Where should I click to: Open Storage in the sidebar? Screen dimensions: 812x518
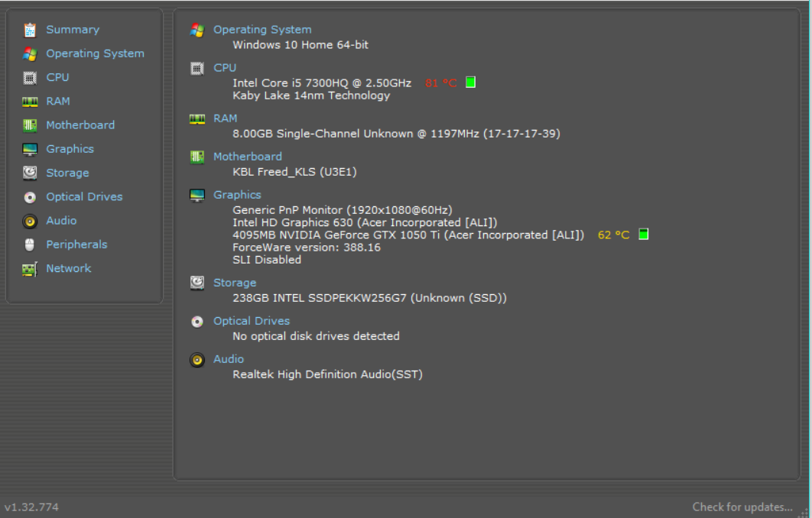point(67,173)
